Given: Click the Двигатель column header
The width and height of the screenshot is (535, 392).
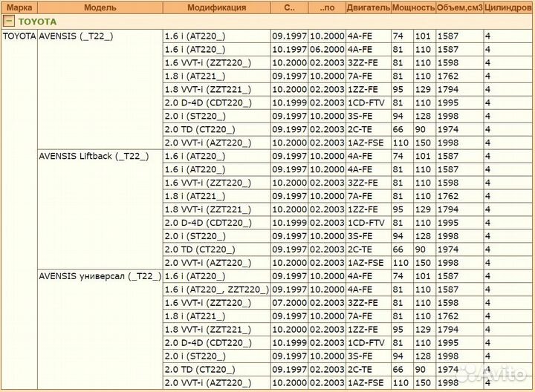Looking at the screenshot, I should click(367, 7).
